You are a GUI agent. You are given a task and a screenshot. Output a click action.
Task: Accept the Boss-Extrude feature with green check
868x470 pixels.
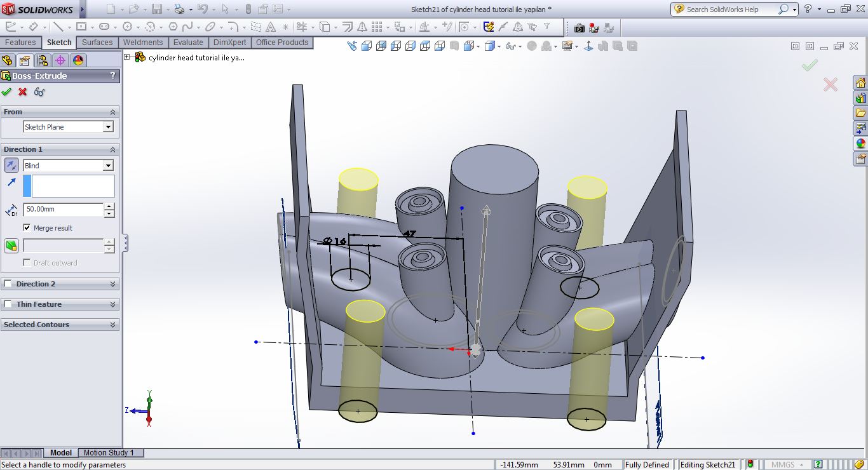(7, 92)
